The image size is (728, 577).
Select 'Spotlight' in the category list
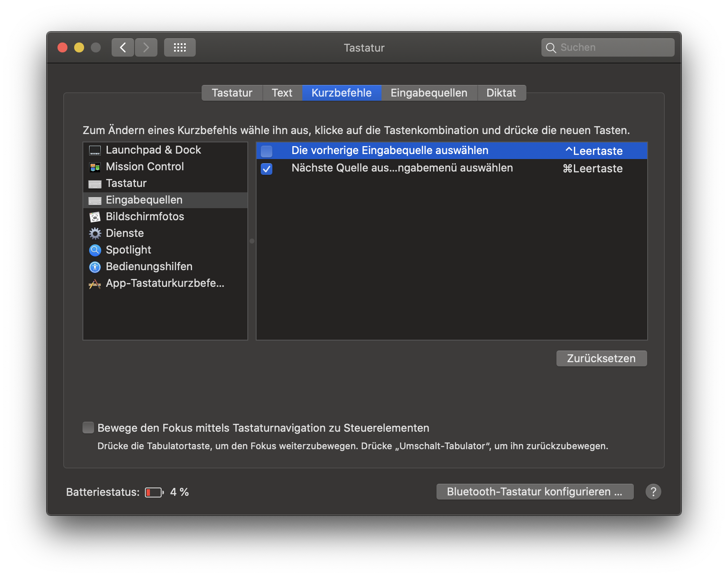165,250
